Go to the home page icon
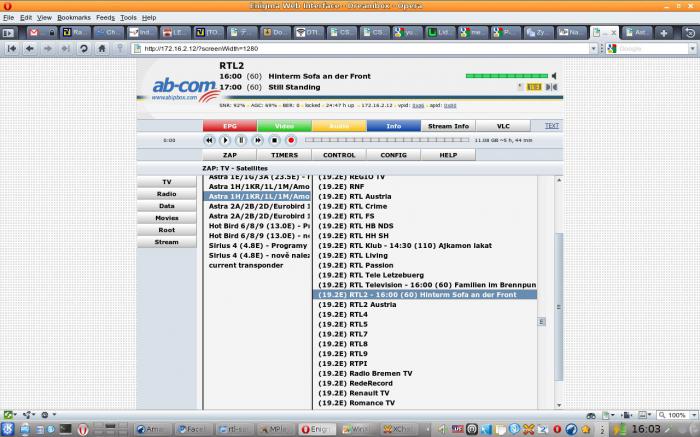This screenshot has height=437, width=700. pos(102,49)
